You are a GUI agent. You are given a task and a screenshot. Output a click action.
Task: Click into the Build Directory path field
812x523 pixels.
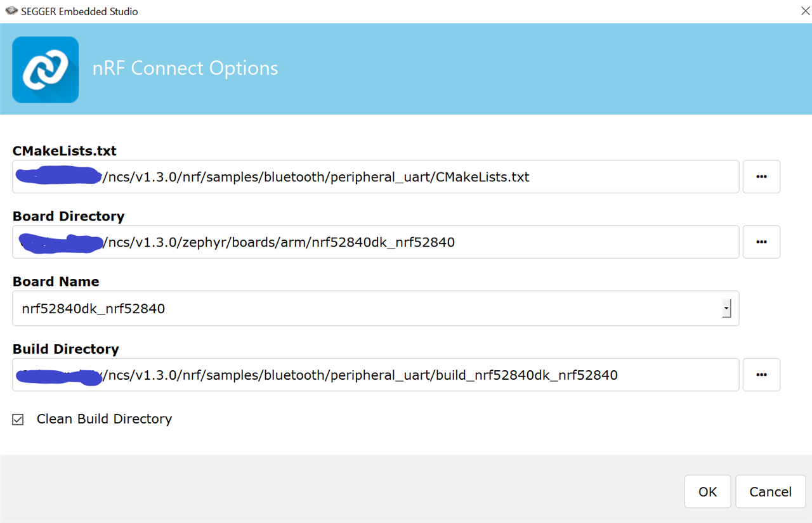point(376,375)
